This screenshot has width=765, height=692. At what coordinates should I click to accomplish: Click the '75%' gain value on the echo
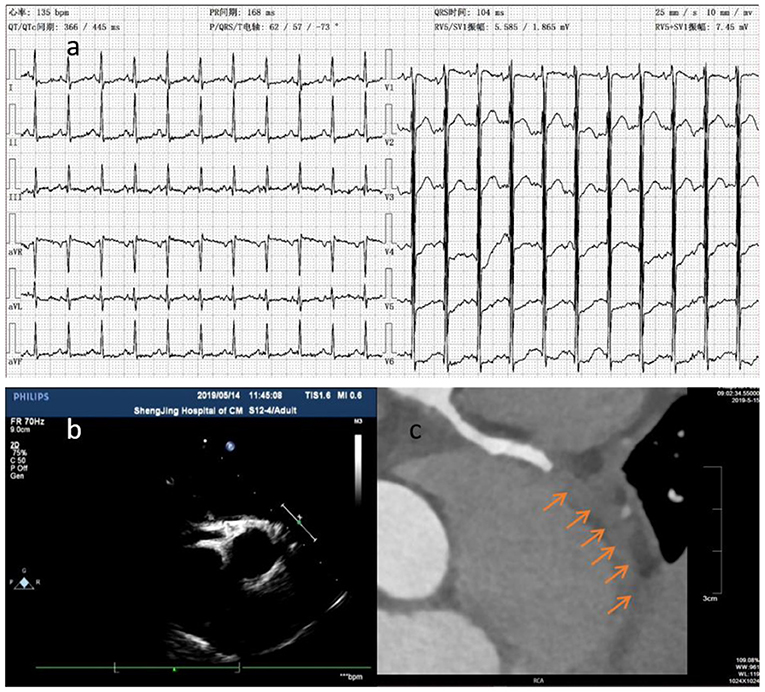tap(20, 453)
